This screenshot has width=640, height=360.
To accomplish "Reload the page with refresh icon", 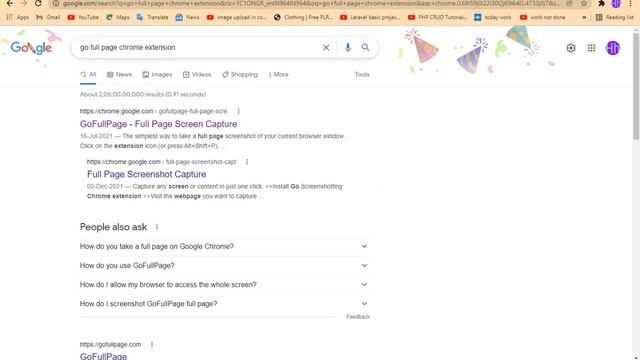I will (x=38, y=3).
